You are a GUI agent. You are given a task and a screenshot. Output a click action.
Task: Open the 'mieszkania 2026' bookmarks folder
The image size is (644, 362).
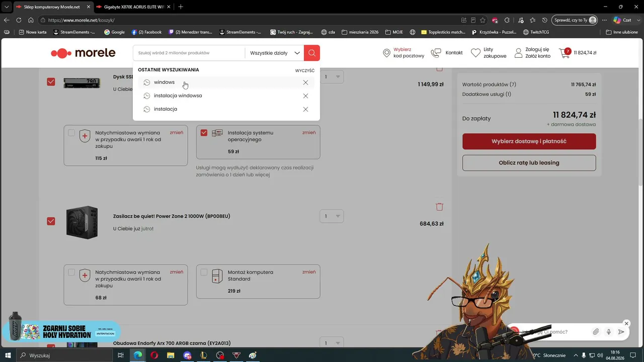[x=360, y=32]
